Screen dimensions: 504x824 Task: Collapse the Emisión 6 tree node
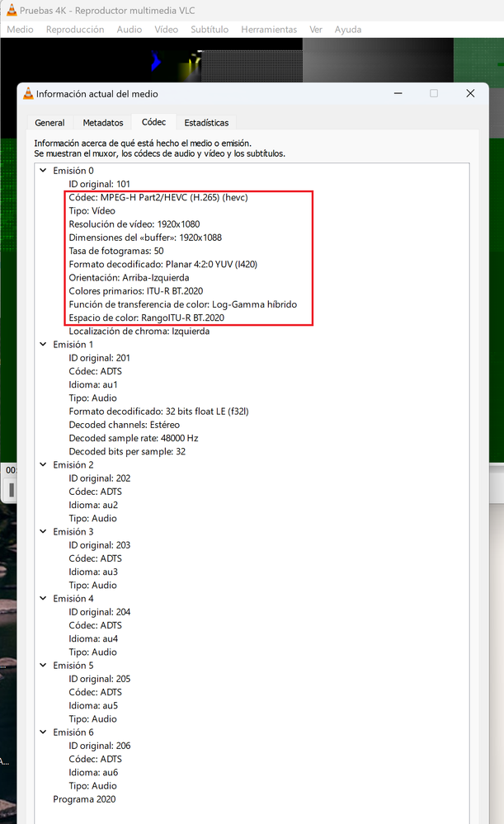click(44, 732)
